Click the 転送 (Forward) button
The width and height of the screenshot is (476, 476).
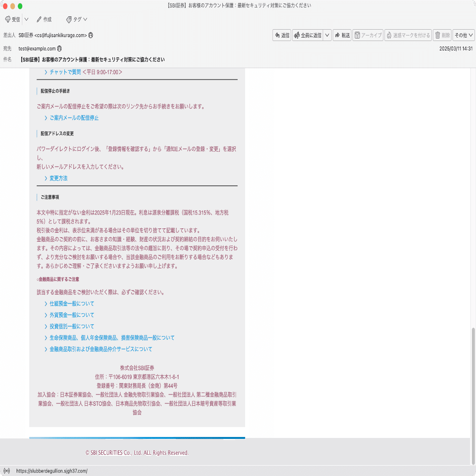click(342, 35)
